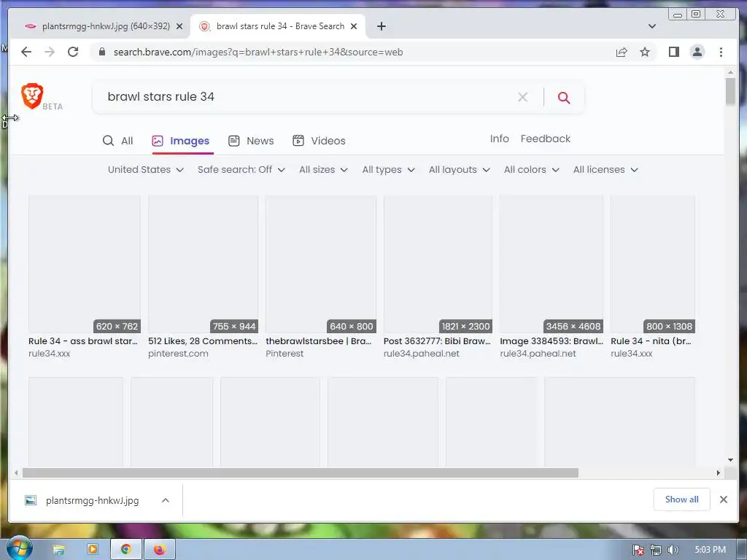Open the Safe search: Off dropdown
The image size is (747, 560).
click(241, 169)
